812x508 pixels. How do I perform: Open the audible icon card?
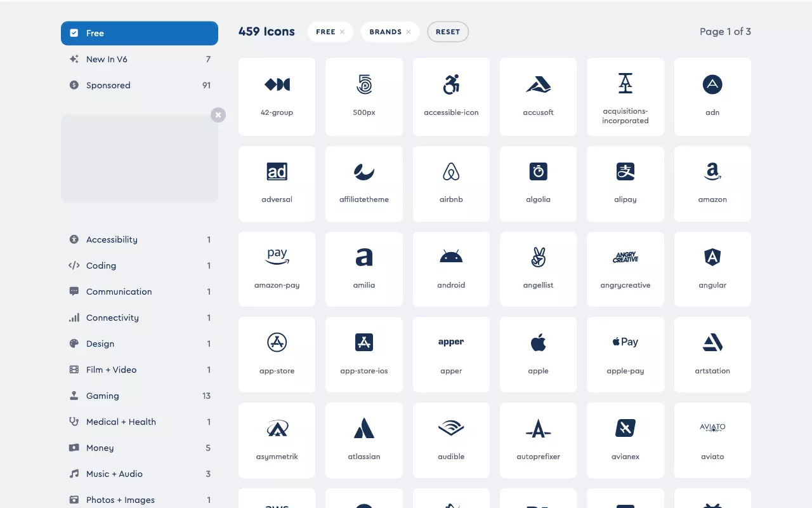tap(451, 440)
